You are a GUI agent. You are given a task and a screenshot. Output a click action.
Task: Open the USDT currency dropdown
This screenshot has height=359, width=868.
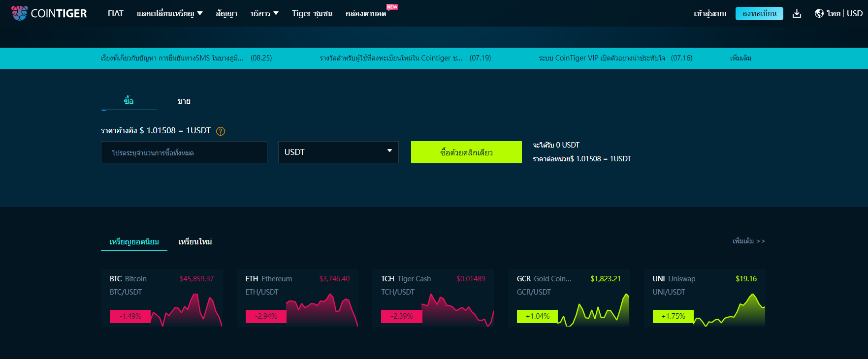(338, 152)
